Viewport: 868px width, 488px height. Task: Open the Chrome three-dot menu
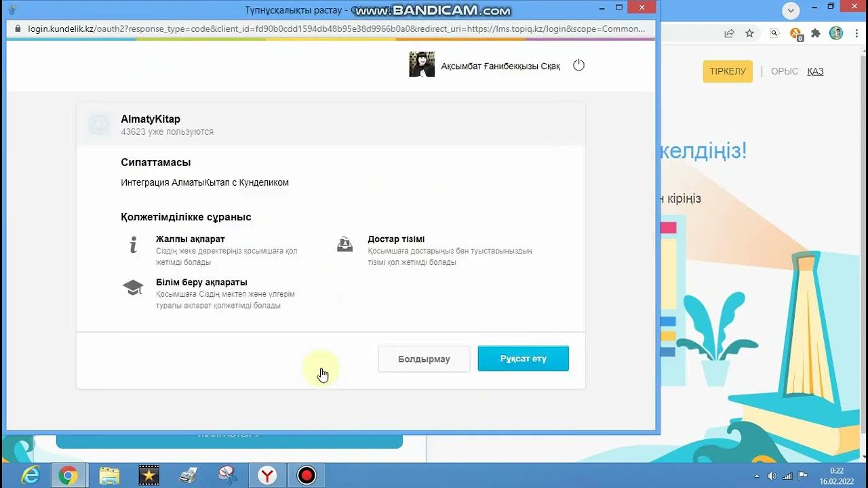pos(856,33)
